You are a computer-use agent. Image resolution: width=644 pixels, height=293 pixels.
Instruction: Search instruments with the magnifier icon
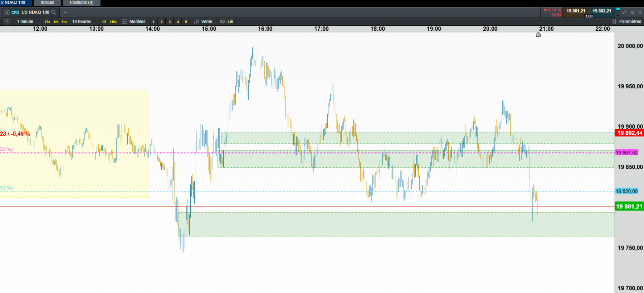click(54, 12)
